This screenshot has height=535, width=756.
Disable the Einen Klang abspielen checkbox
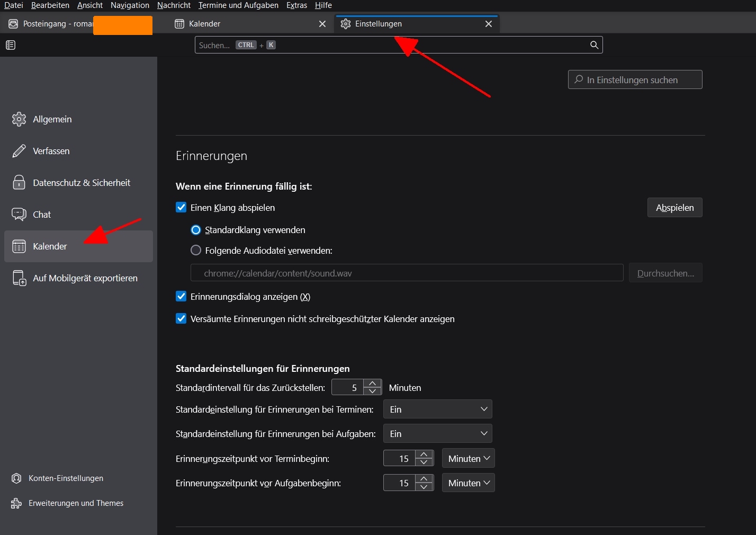point(181,208)
